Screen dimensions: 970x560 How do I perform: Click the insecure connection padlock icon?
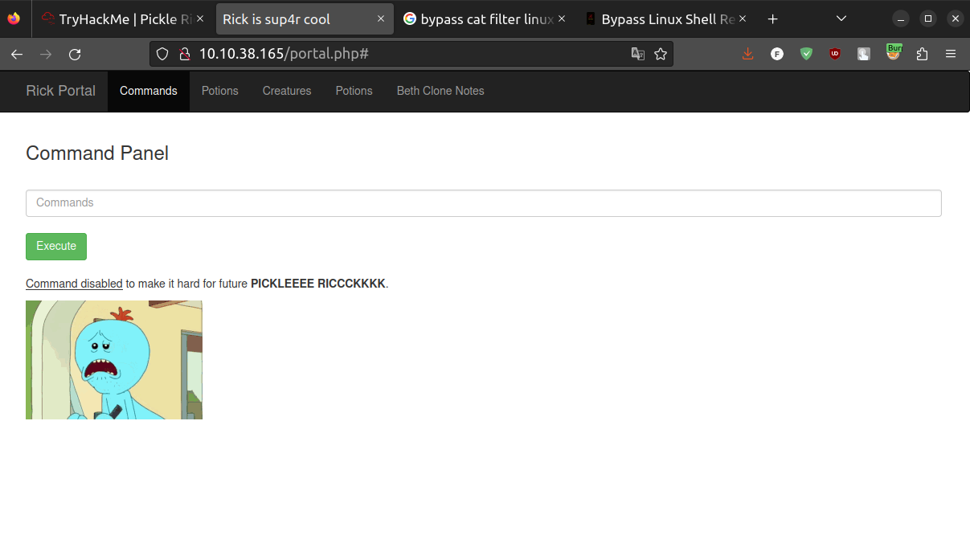tap(184, 54)
